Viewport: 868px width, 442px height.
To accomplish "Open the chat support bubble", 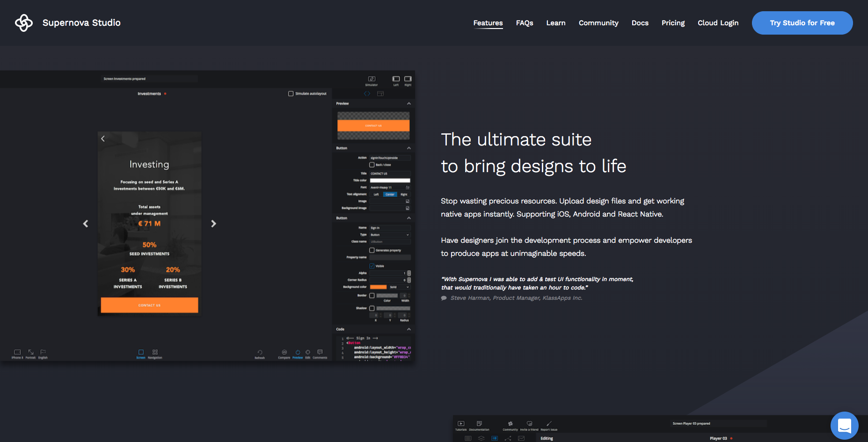I will (844, 426).
